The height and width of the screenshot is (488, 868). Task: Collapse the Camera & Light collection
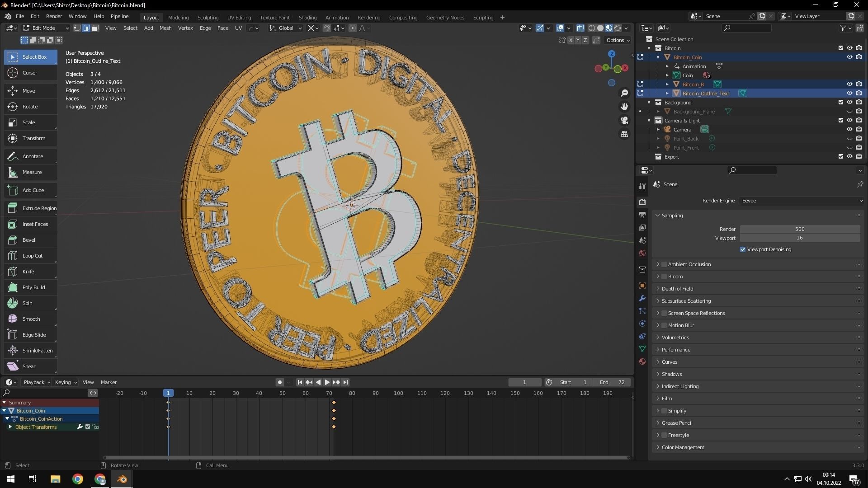[650, 120]
